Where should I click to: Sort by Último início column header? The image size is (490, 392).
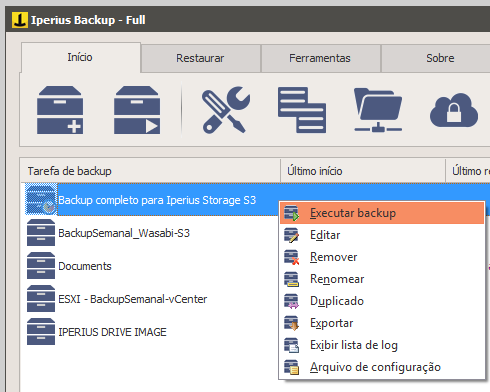click(363, 171)
